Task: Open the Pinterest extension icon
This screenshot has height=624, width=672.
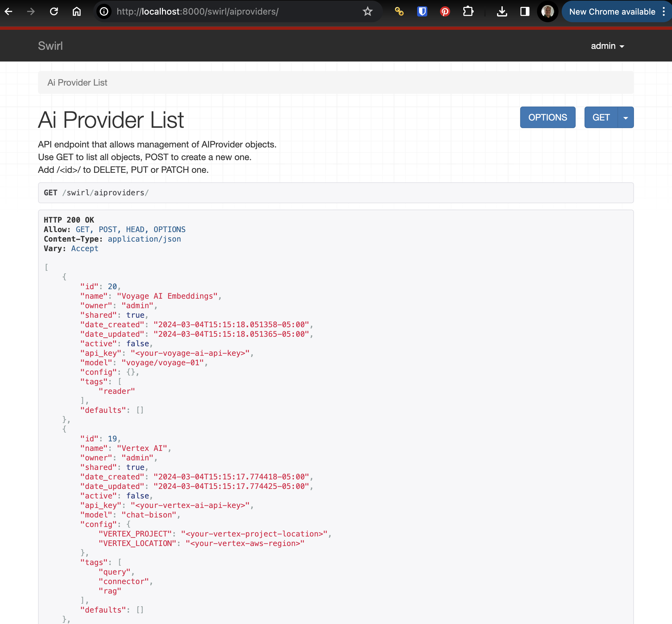Action: [445, 11]
